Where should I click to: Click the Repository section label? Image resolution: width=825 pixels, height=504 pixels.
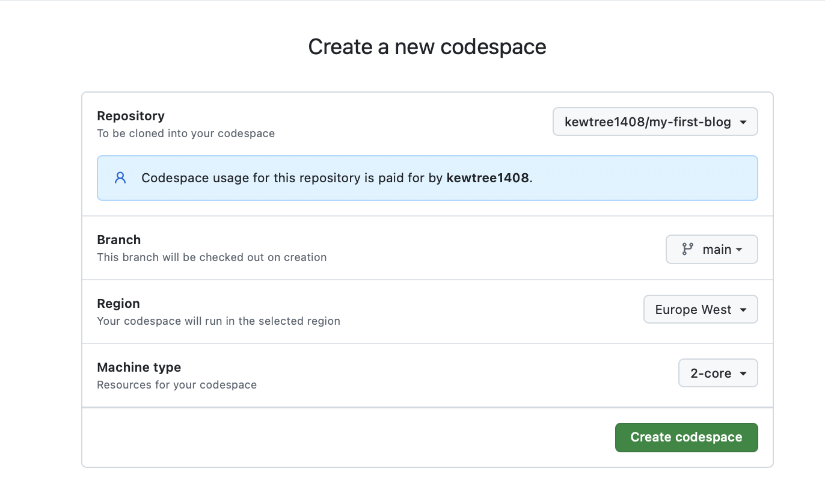coord(130,115)
